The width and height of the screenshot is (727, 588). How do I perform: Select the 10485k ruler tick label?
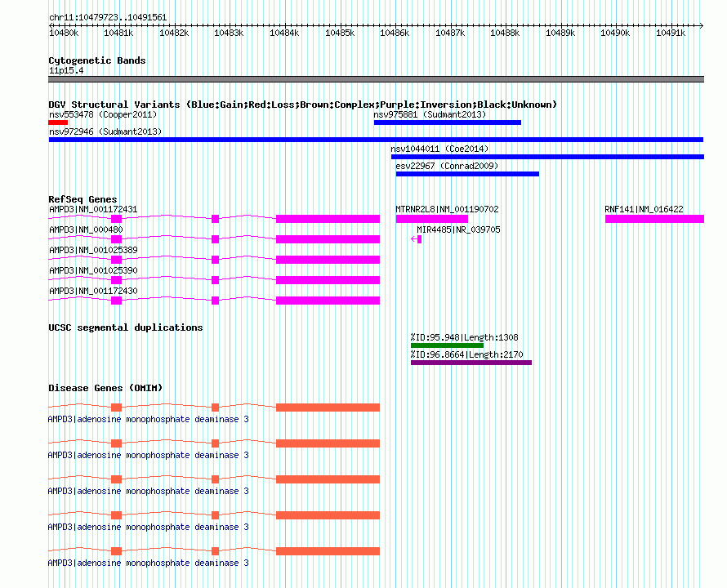[340, 33]
